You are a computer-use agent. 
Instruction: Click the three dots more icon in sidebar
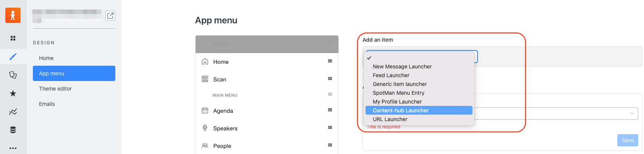[x=13, y=148]
